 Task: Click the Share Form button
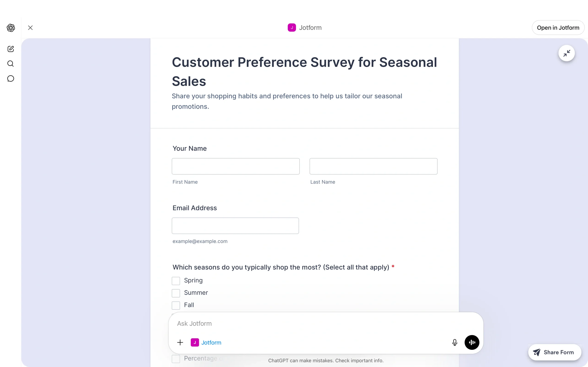[554, 352]
